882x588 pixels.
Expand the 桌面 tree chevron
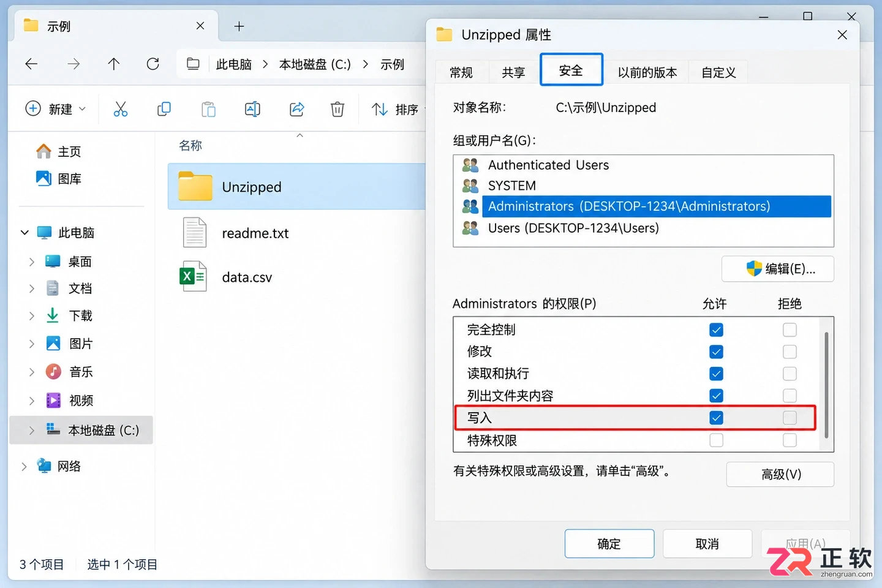click(31, 262)
